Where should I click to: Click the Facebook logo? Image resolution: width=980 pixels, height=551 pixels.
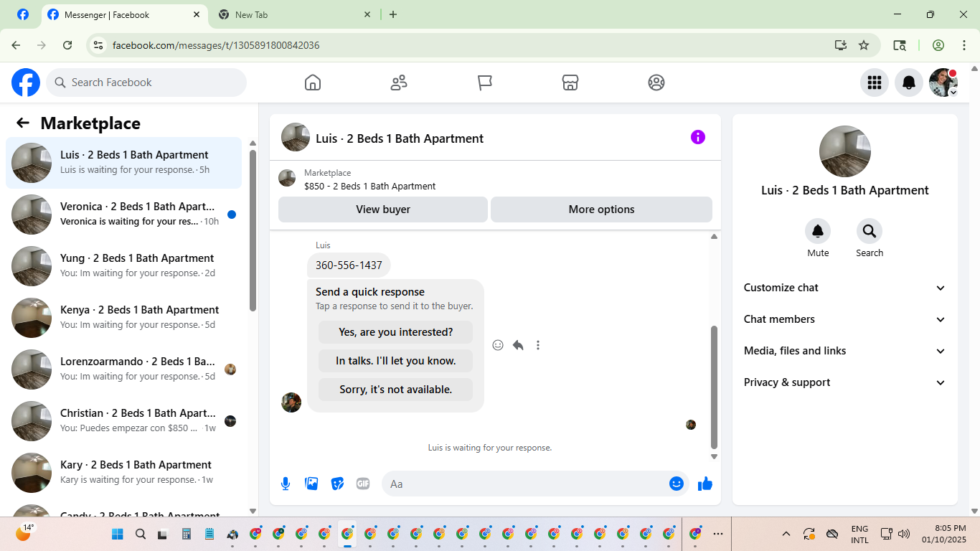point(26,83)
